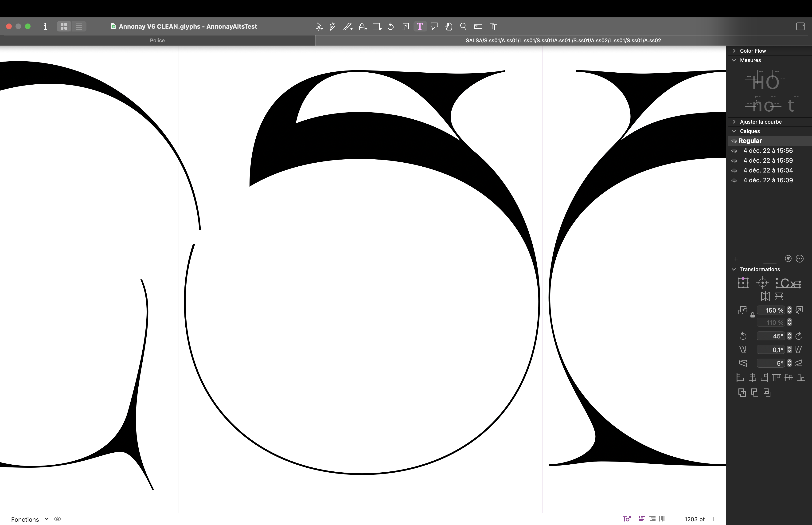Flip selection horizontally in Transformations
Viewport: 812px width, 525px height.
(x=765, y=296)
